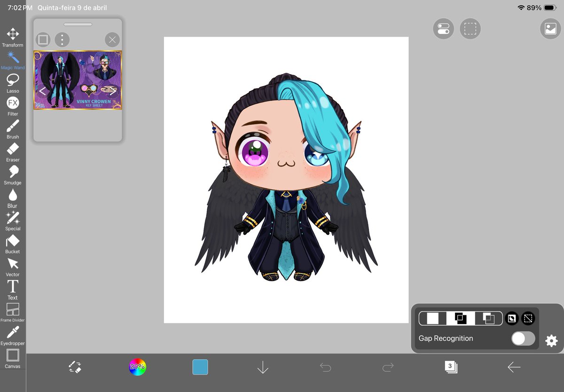Screen dimensions: 564x392
Task: Select the Eyedropper tool
Action: coord(13,336)
